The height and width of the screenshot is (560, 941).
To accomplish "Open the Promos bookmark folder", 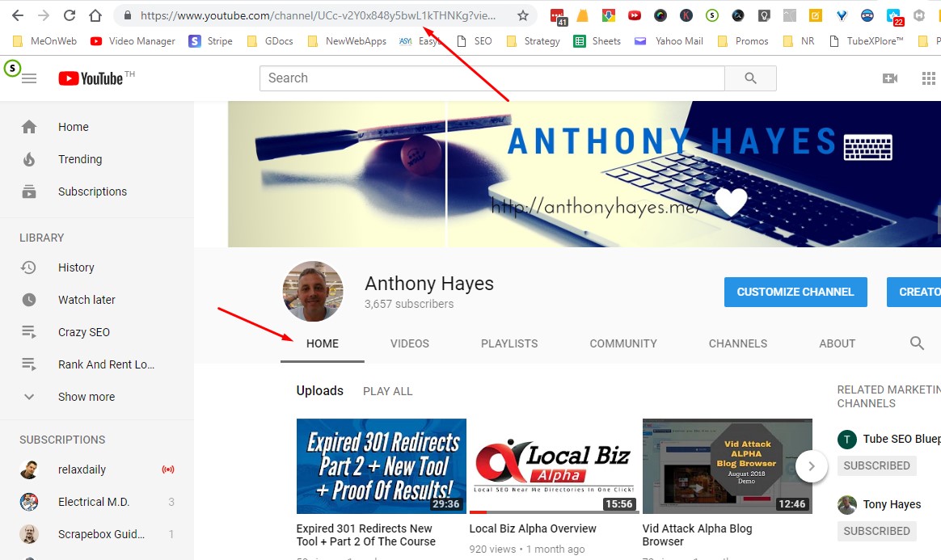I will [x=743, y=40].
